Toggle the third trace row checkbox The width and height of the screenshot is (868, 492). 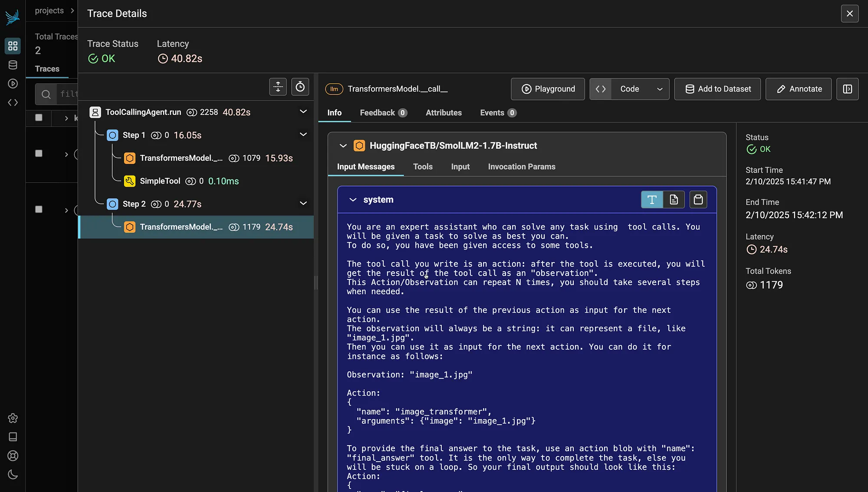point(39,210)
